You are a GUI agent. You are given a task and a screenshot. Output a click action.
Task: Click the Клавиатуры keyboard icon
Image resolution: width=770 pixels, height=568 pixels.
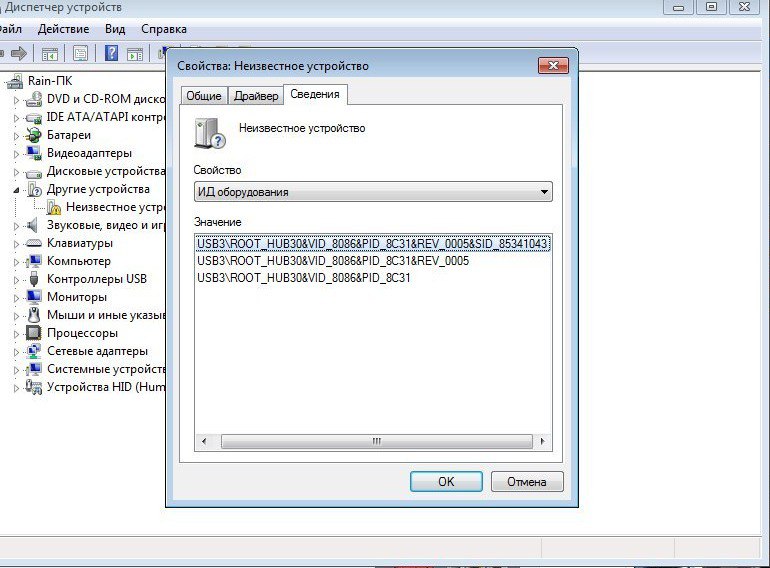click(x=33, y=243)
